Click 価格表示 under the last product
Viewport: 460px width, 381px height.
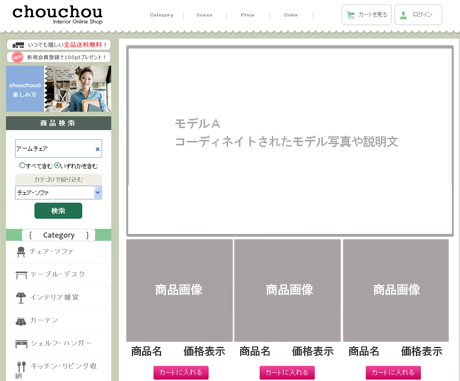(422, 351)
